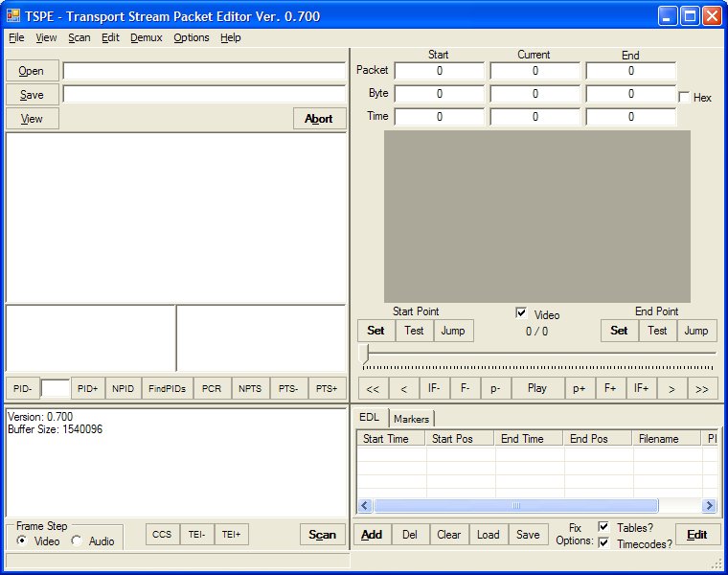The width and height of the screenshot is (728, 575).
Task: Click the position slider thumb
Action: pos(364,354)
